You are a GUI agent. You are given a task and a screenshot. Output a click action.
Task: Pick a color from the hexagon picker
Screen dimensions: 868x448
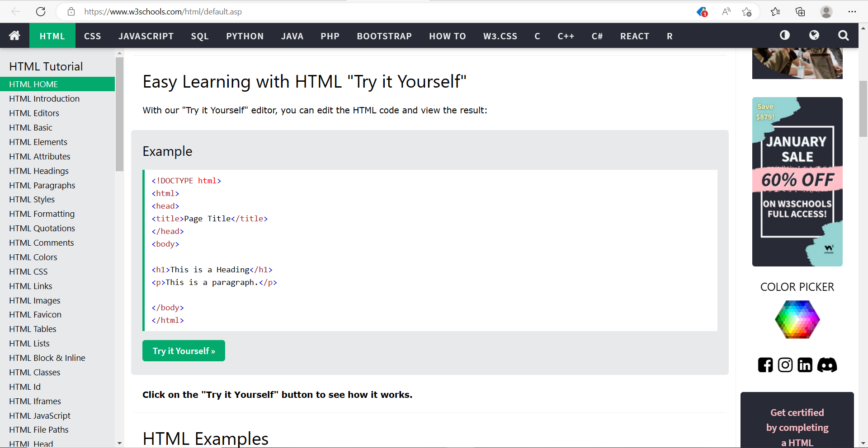(797, 319)
